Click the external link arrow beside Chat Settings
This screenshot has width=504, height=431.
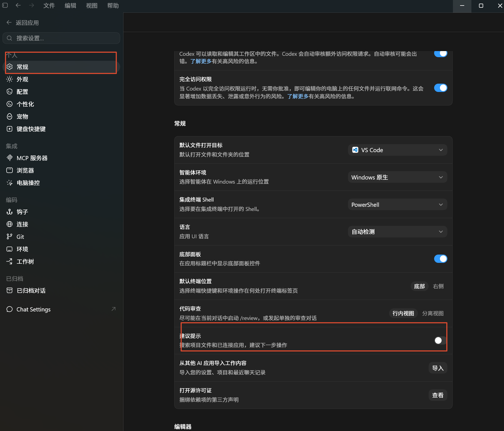click(x=113, y=309)
